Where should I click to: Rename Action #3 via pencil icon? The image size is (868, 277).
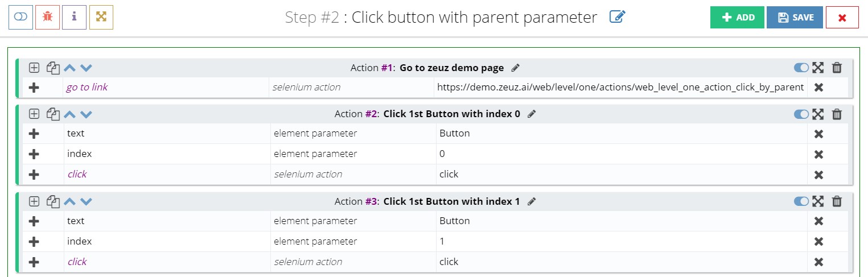(532, 201)
